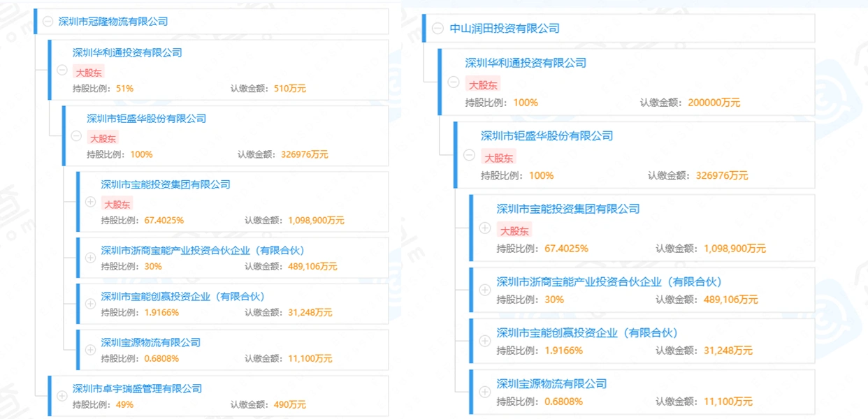868x419 pixels.
Task: Expand the 深圳市卓宇瑞盛管理有限公司 node
Action: (x=62, y=397)
